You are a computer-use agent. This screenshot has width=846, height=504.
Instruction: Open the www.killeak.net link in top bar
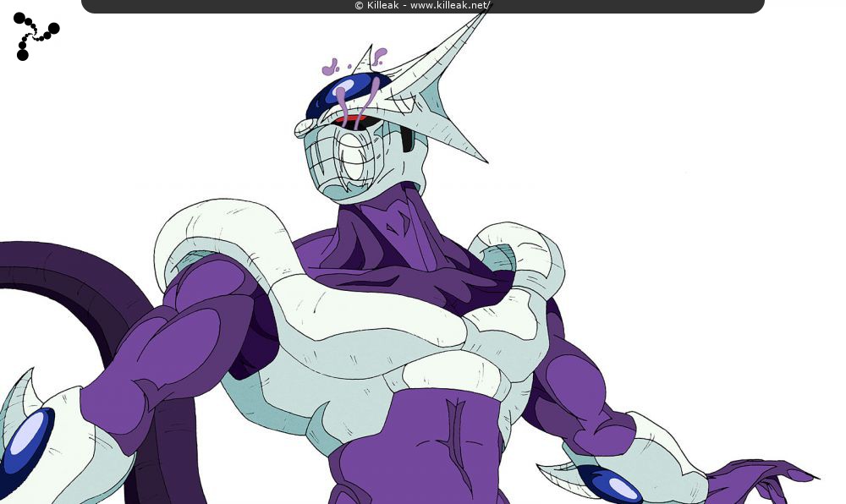point(450,5)
